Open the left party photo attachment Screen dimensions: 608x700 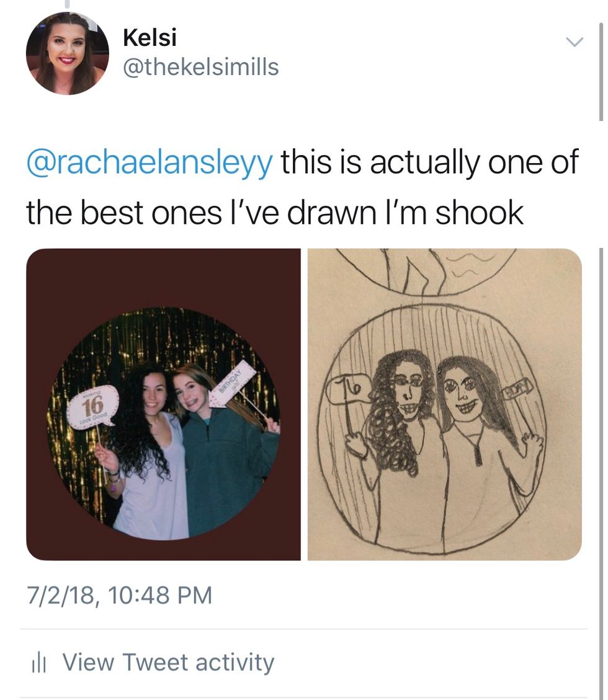coord(163,404)
